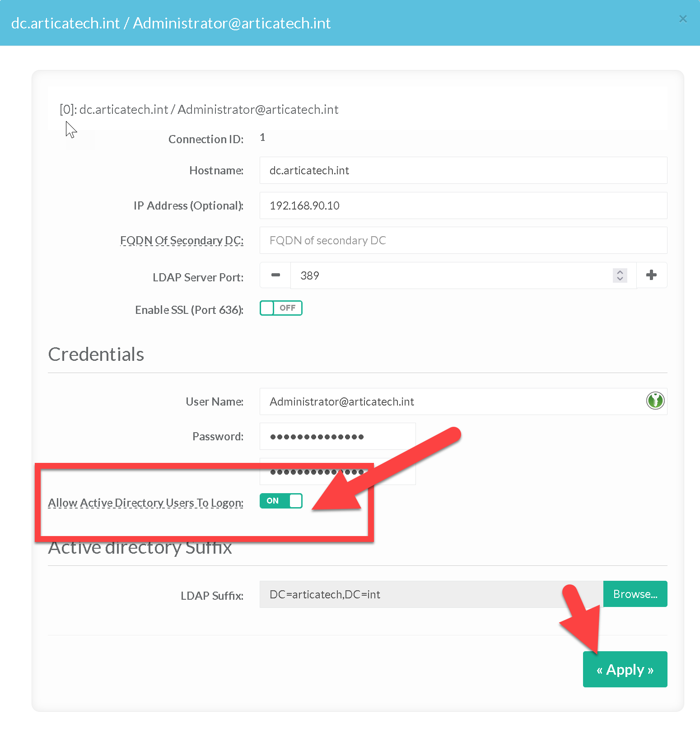Focus the Password field
The height and width of the screenshot is (742, 700).
(x=337, y=436)
